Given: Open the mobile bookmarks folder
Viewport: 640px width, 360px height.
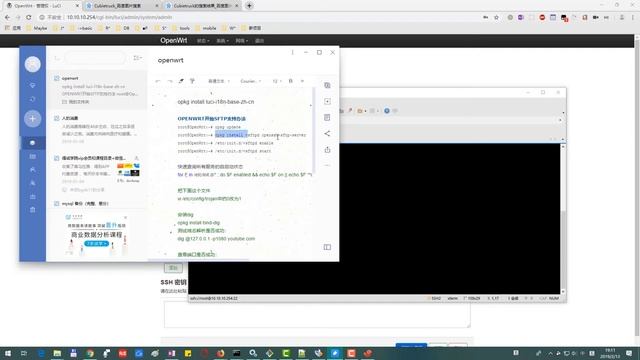Looking at the screenshot, I should click(206, 28).
